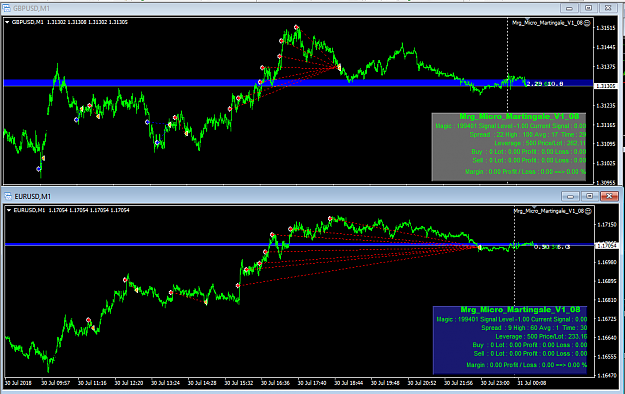This screenshot has width=625, height=394.
Task: Click the Buy : 0 Lot line in EURUSD panel
Action: coord(530,345)
